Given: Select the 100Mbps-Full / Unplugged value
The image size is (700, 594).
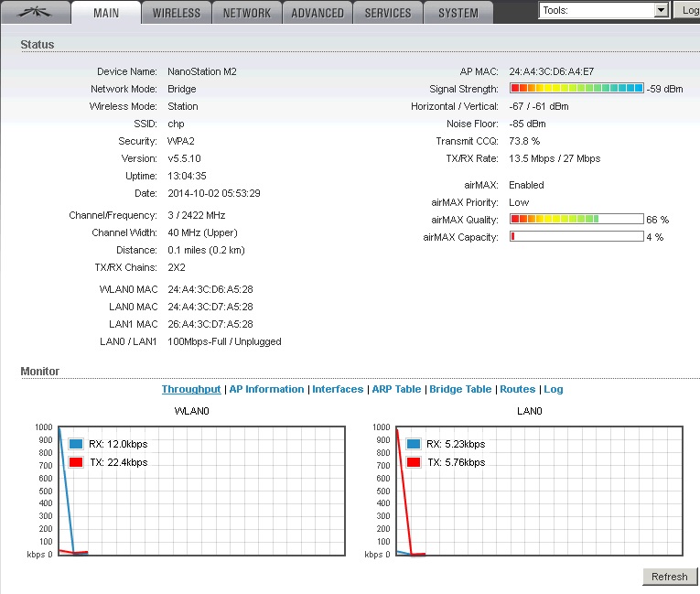Looking at the screenshot, I should [x=224, y=341].
